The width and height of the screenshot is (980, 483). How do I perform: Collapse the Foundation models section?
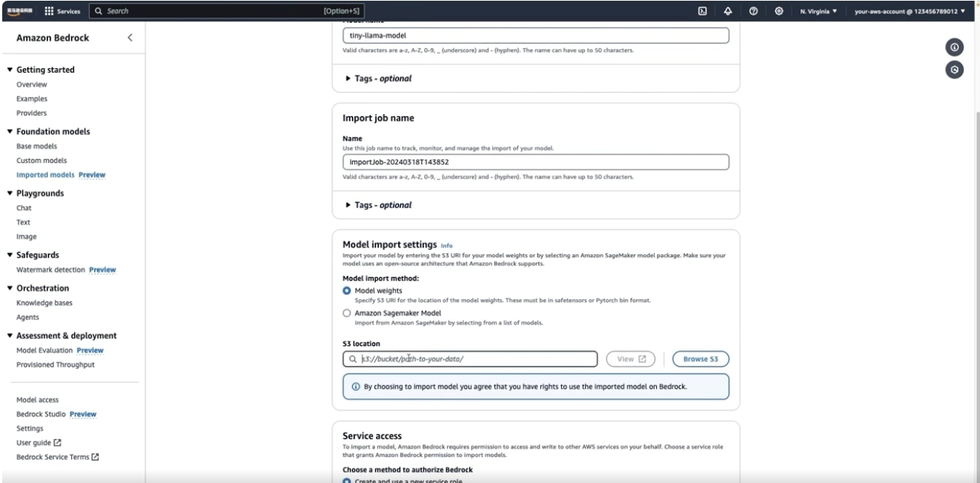tap(10, 132)
